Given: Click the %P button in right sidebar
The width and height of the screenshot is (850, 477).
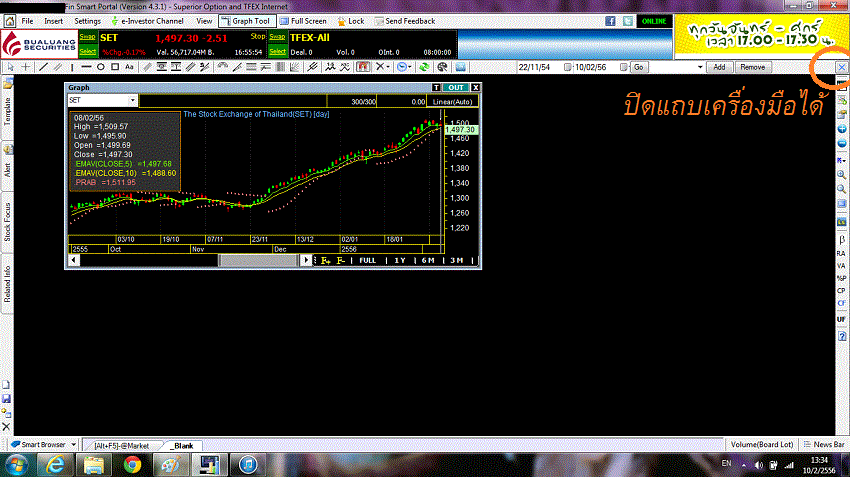Looking at the screenshot, I should 841,278.
